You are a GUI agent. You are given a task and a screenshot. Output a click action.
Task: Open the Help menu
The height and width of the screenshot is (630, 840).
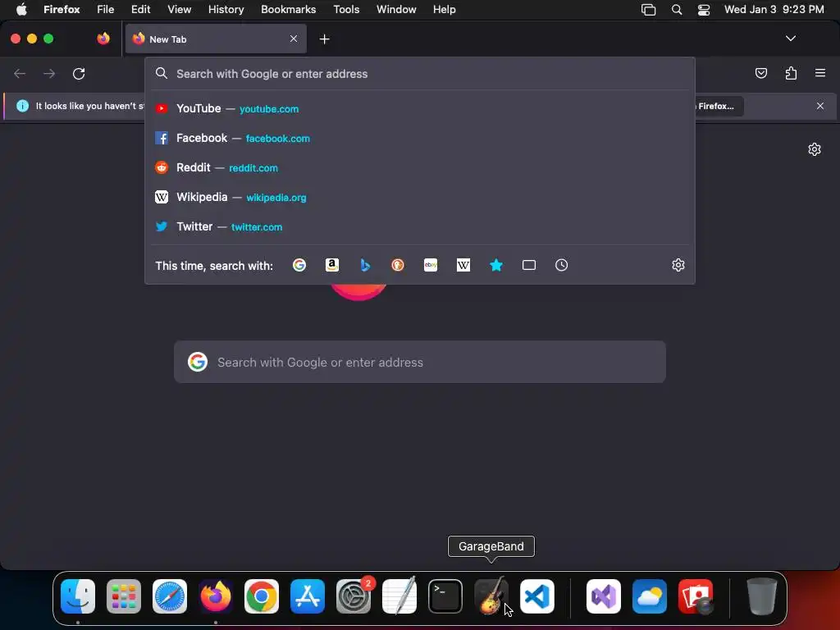[x=444, y=9]
